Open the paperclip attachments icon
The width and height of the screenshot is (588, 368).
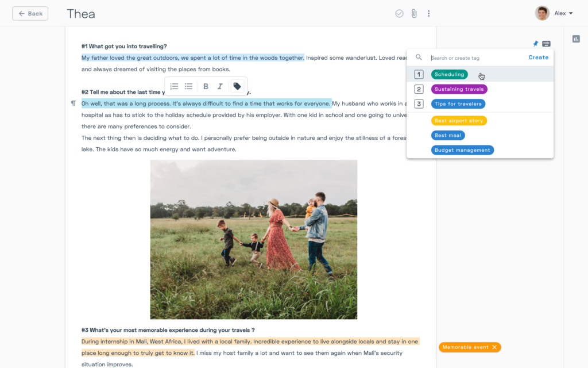point(414,14)
